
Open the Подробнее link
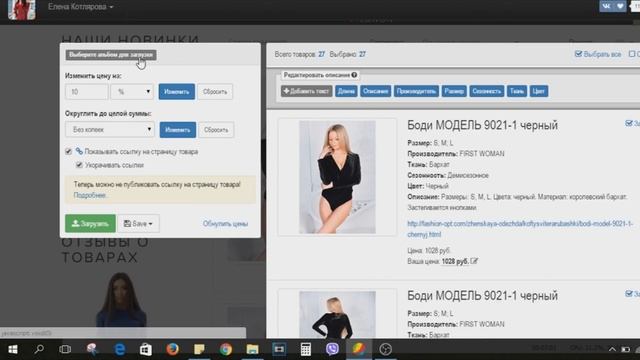pos(90,195)
